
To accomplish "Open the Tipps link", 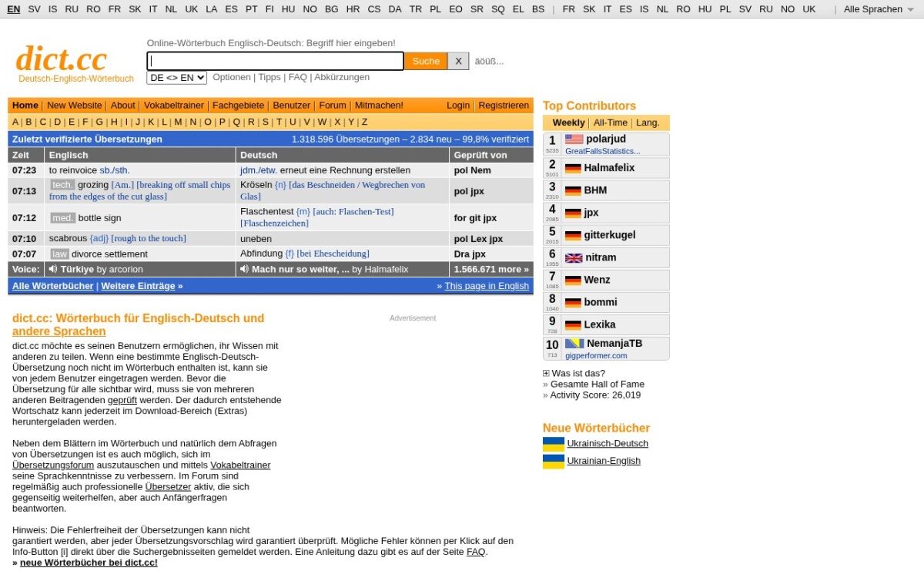I will coord(269,77).
